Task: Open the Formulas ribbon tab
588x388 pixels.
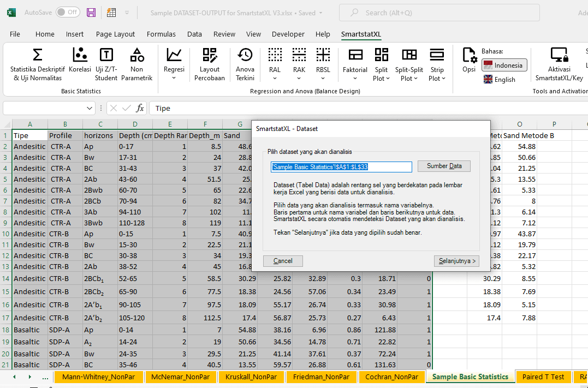Action: click(x=161, y=34)
